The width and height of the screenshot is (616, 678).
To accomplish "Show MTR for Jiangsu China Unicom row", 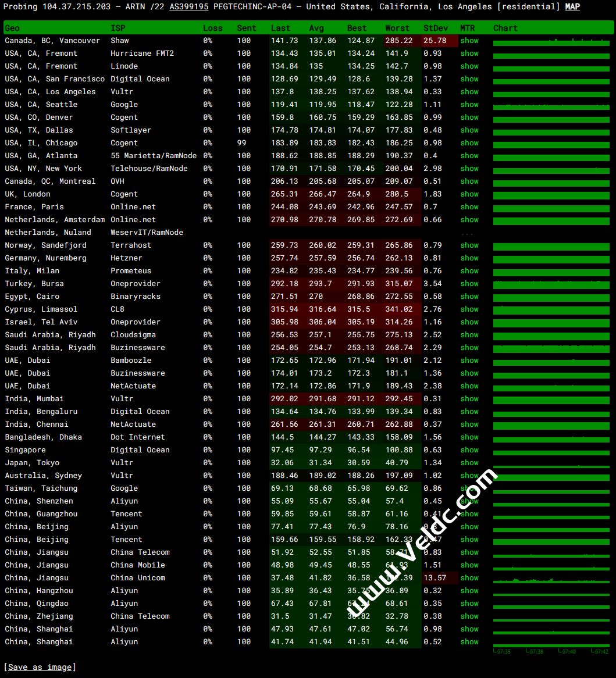I will point(469,578).
